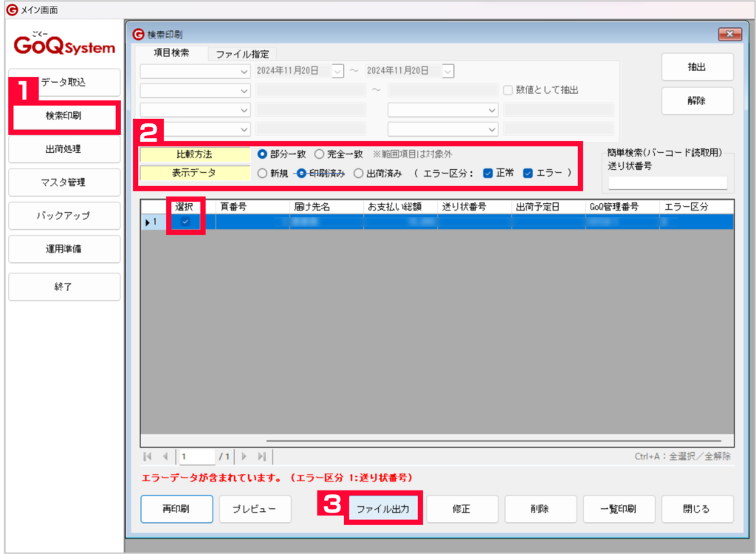The image size is (756, 554).
Task: Enable 数値として抽出 option
Action: [x=508, y=90]
